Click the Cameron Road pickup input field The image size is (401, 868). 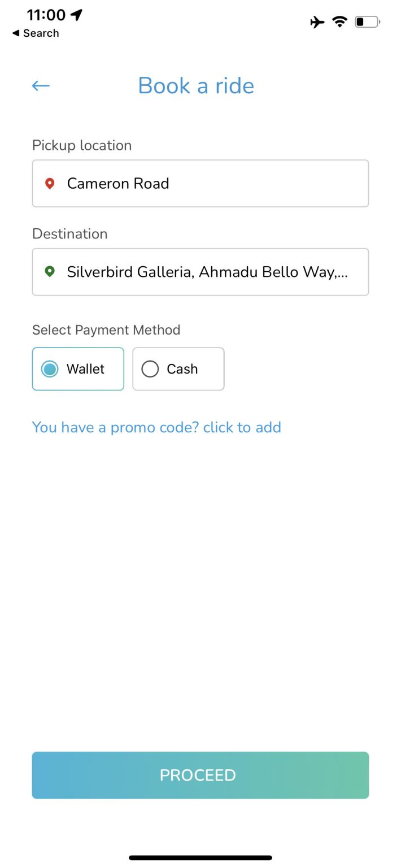[200, 183]
